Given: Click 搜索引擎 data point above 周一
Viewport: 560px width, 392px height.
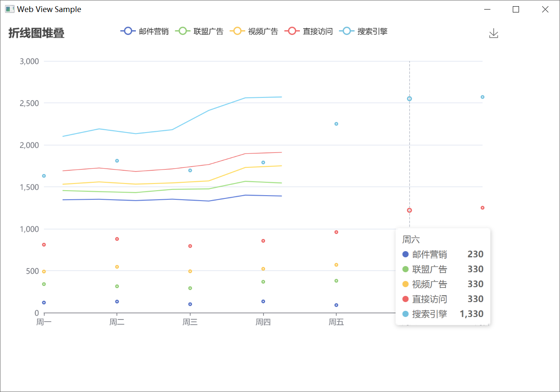Looking at the screenshot, I should tap(44, 176).
